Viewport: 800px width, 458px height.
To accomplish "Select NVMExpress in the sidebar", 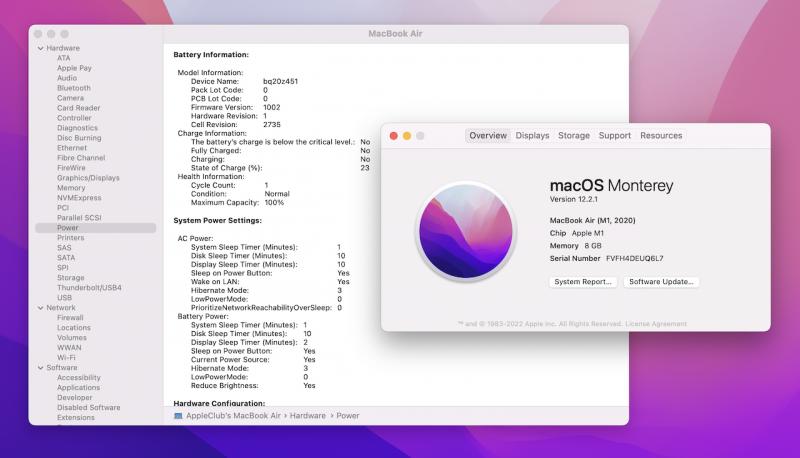I will [79, 198].
